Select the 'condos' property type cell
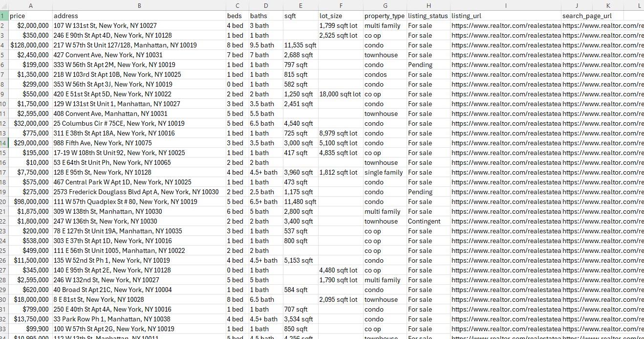The width and height of the screenshot is (644, 339). (385, 74)
